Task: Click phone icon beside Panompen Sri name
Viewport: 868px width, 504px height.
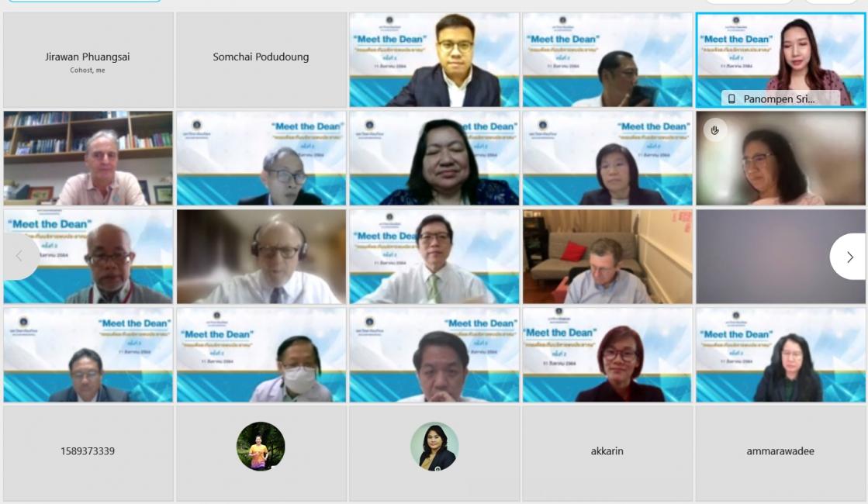Action: (731, 99)
